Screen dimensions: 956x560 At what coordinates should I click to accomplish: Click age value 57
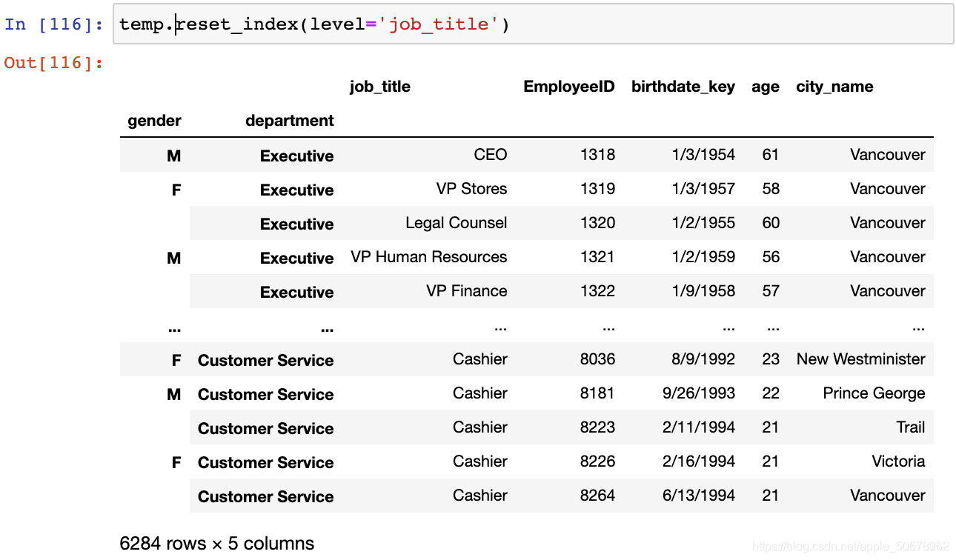point(771,291)
